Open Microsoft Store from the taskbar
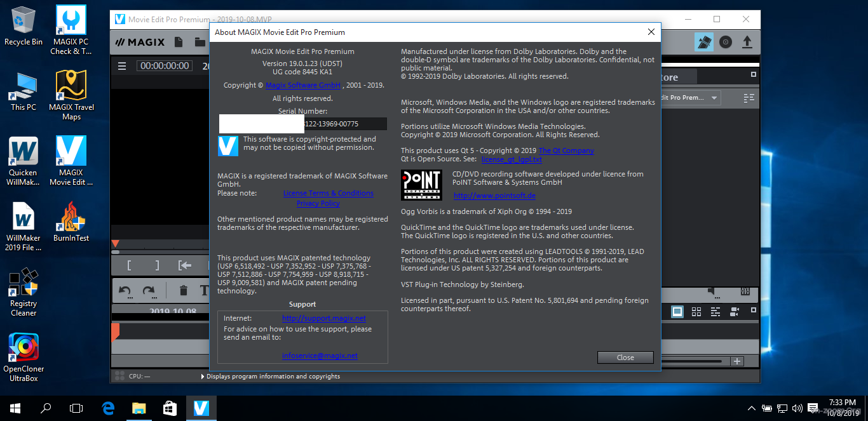The width and height of the screenshot is (868, 421). coord(170,408)
